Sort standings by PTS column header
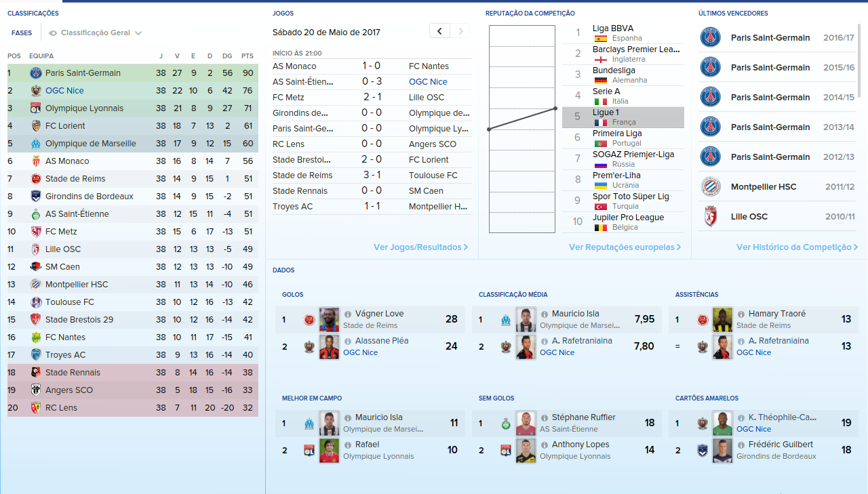The width and height of the screenshot is (868, 494). coord(247,56)
